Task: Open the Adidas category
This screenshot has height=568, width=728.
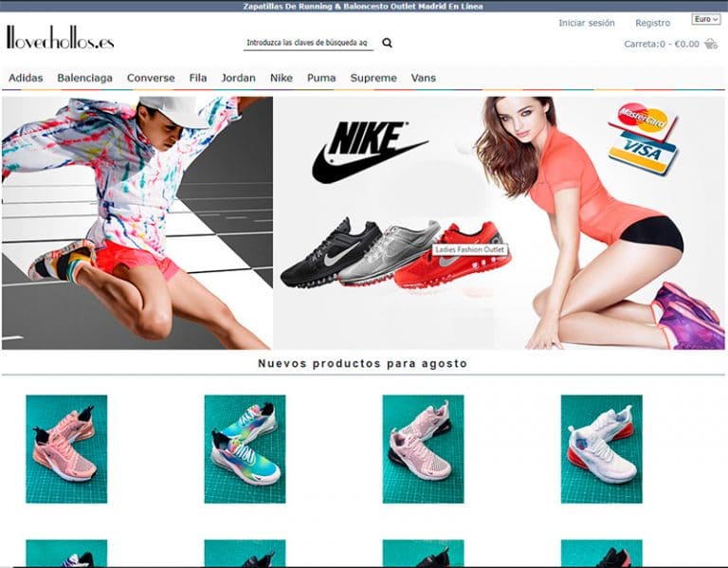Action: [26, 78]
